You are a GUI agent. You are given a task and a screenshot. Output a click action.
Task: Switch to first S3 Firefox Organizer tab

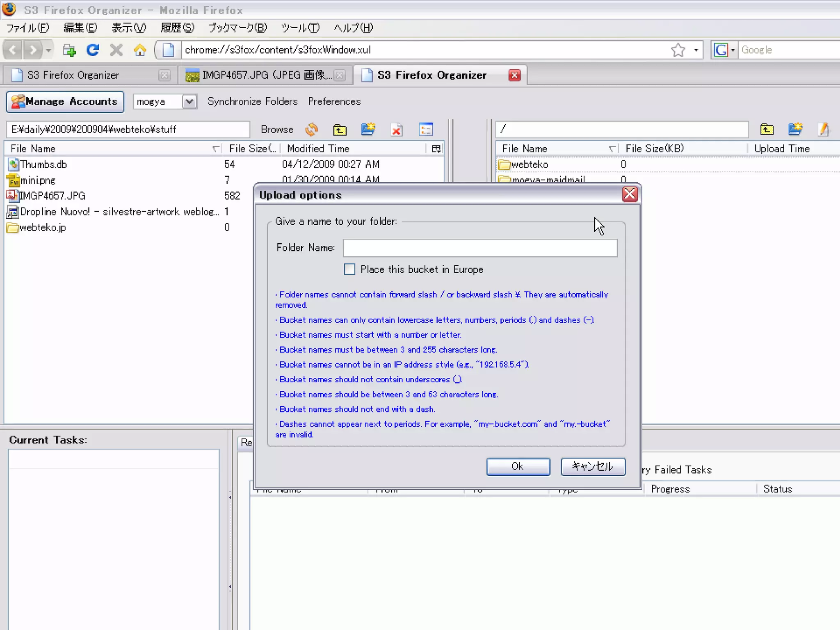[90, 75]
